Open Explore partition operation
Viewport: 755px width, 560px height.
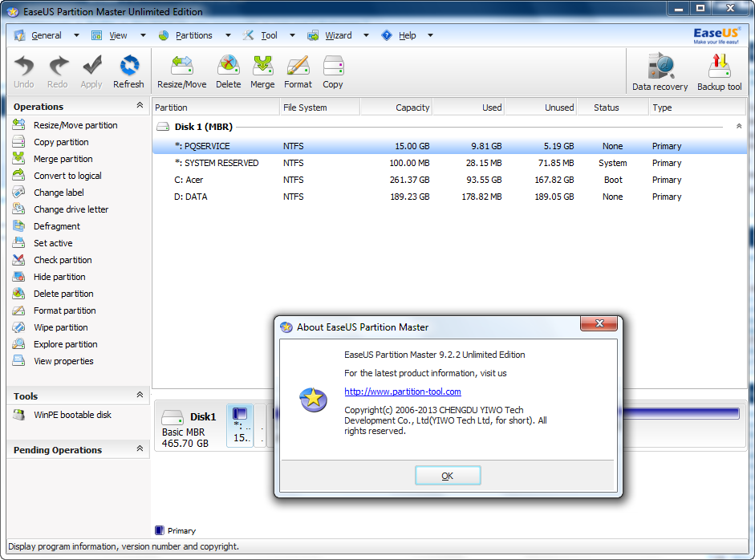click(x=66, y=344)
